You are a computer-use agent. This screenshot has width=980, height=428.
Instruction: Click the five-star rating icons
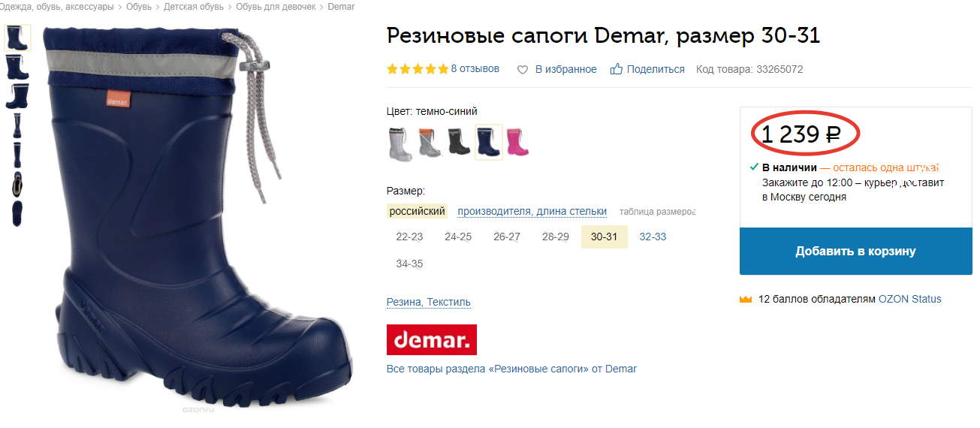point(418,69)
